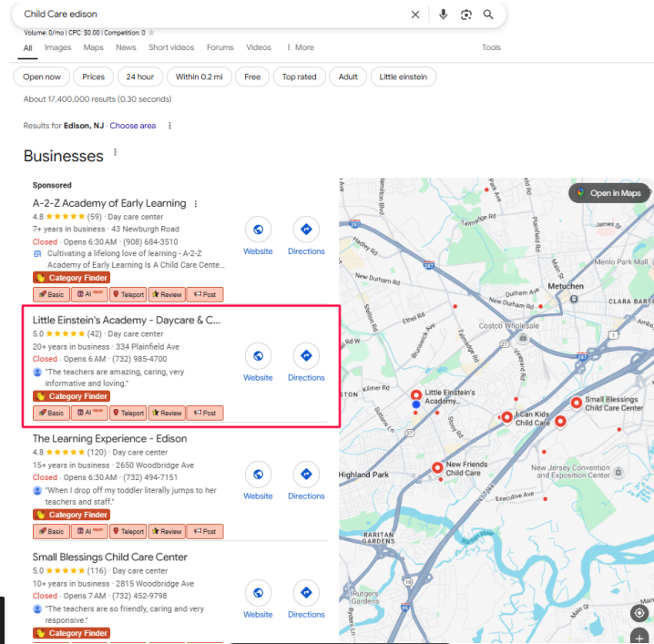Toggle the 24 hour filter chip
Viewport: 654px width, 644px height.
140,77
